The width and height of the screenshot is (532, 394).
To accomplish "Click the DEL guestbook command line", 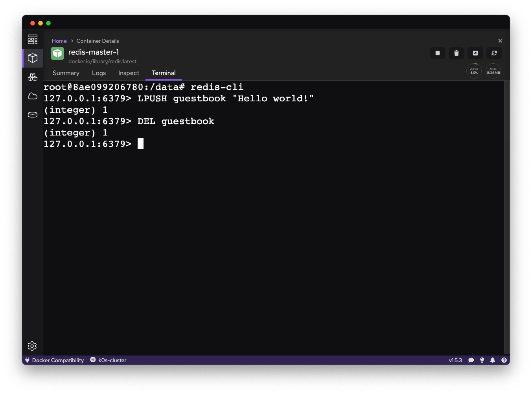I will (129, 121).
